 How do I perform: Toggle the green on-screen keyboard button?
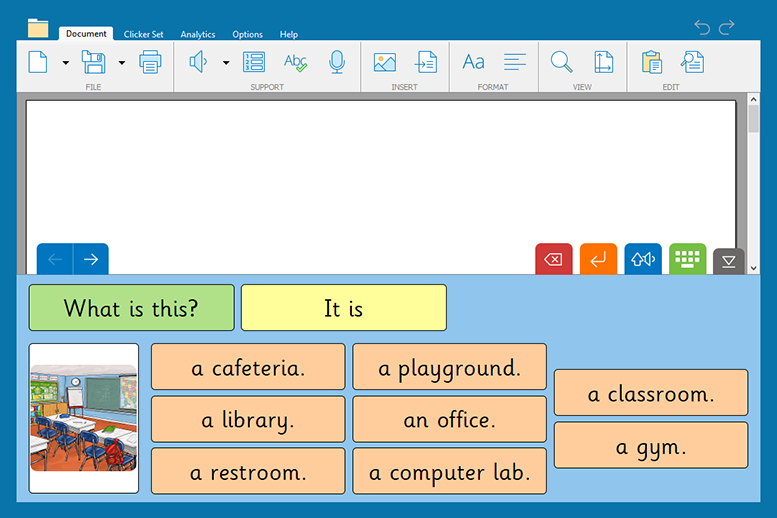[687, 260]
